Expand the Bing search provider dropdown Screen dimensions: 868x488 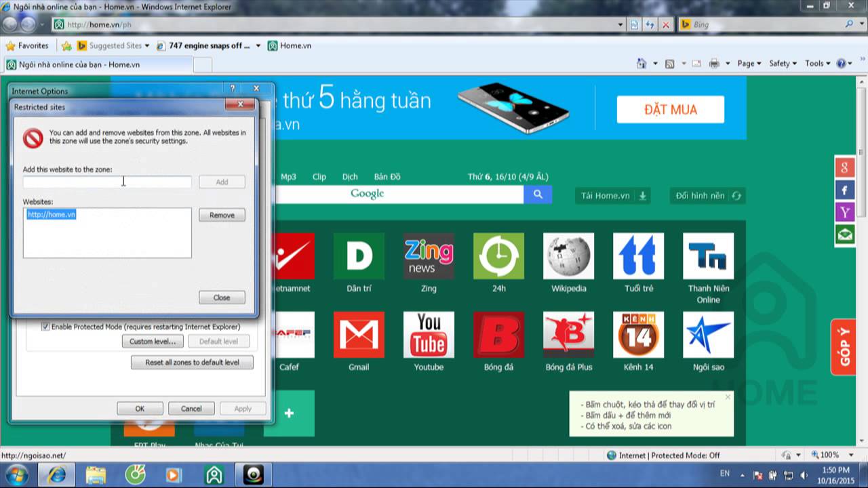[x=863, y=24]
